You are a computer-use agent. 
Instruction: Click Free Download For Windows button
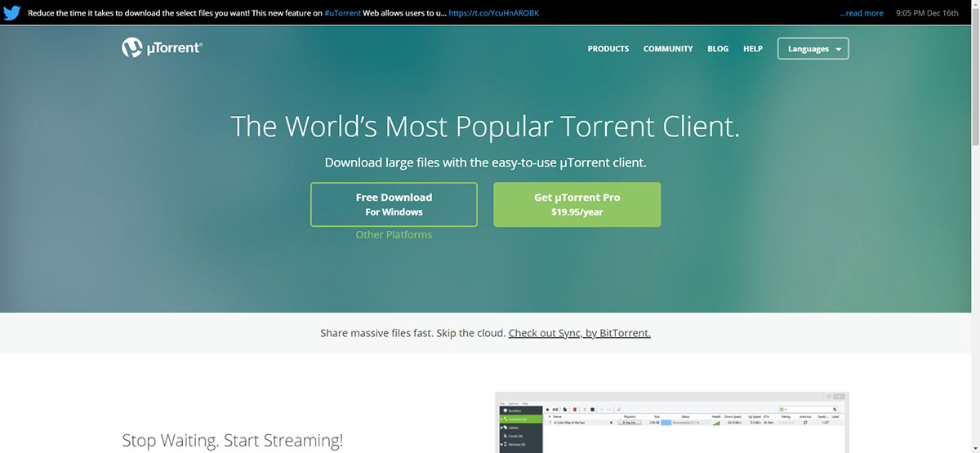click(394, 204)
